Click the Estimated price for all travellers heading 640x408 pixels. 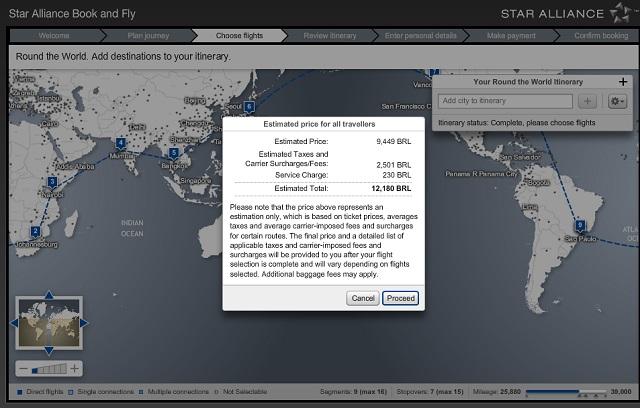pyautogui.click(x=319, y=124)
